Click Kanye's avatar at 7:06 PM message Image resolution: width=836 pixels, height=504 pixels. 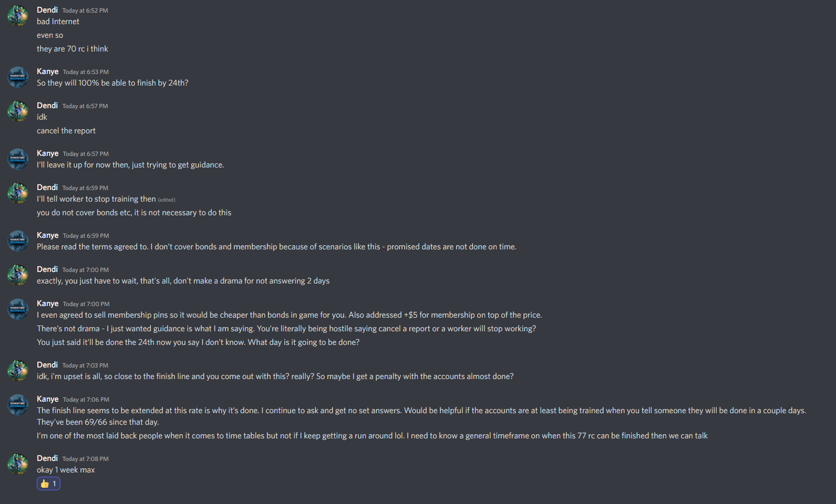[x=18, y=405]
